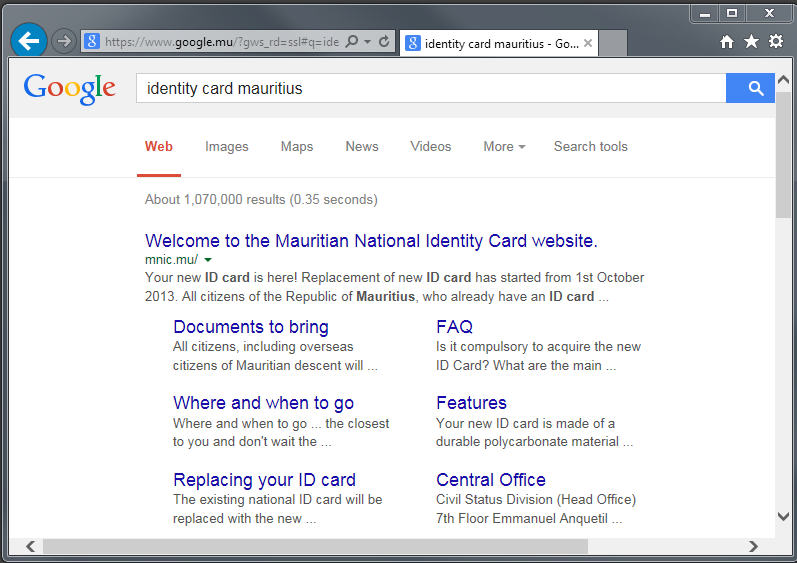The height and width of the screenshot is (563, 797).
Task: Open Favorites with the star icon
Action: pyautogui.click(x=751, y=41)
